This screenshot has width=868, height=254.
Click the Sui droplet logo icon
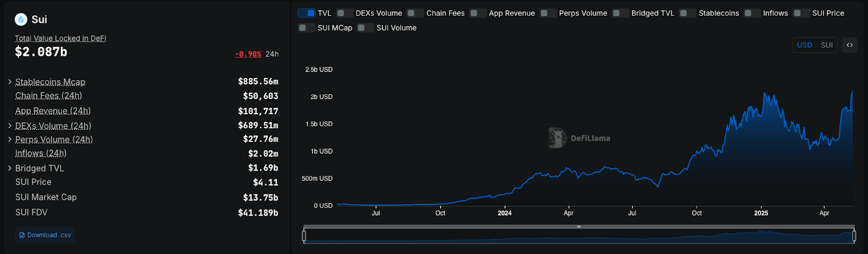coord(21,19)
